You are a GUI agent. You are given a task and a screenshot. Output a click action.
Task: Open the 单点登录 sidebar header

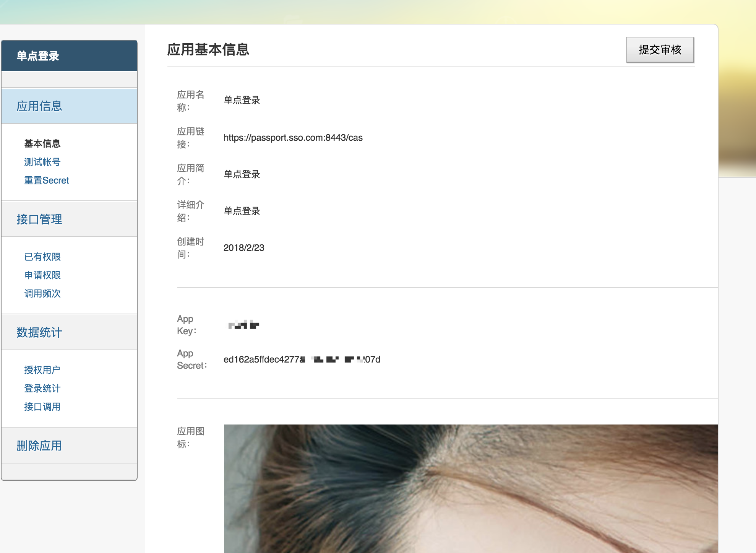[38, 56]
